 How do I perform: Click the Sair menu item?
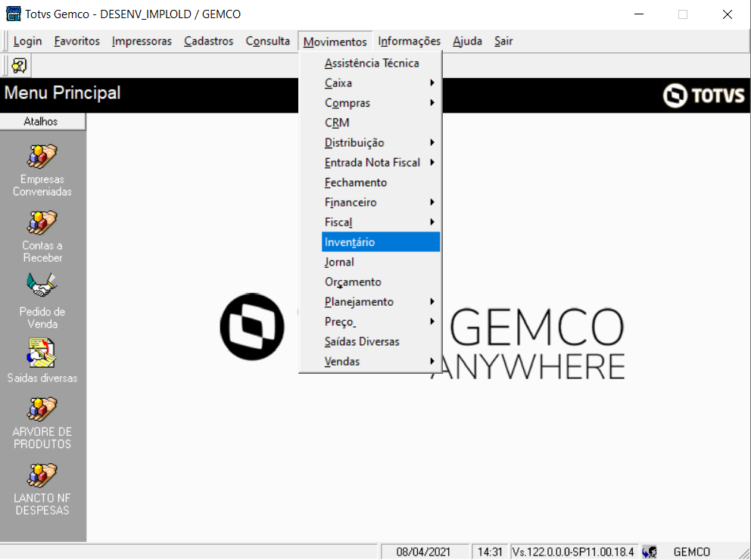(503, 41)
